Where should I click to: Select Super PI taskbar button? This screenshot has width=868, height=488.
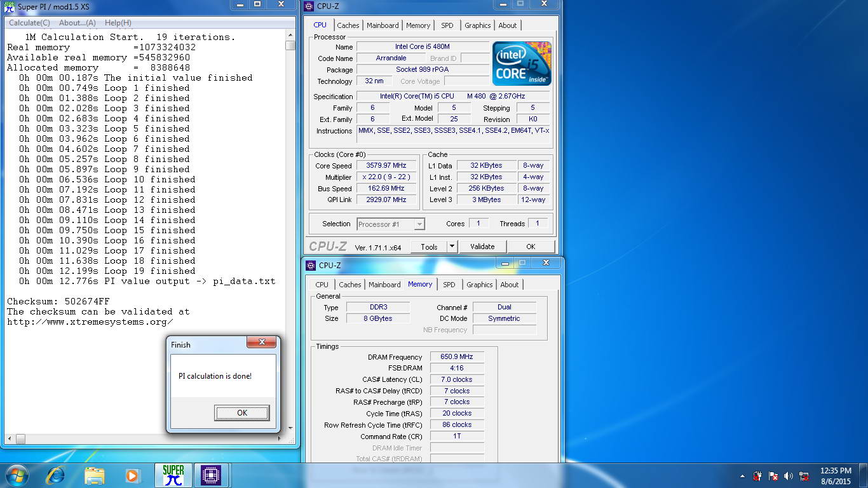point(173,475)
